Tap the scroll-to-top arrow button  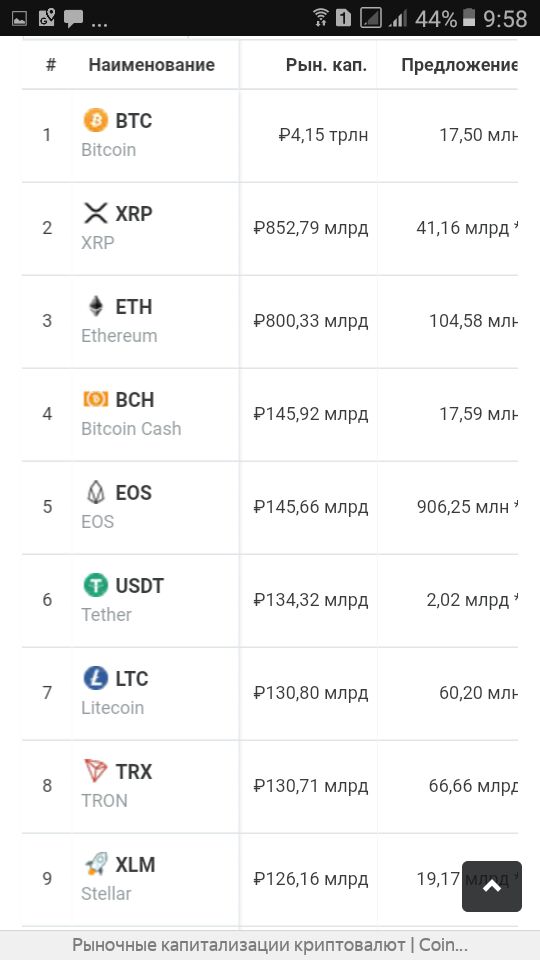[492, 887]
